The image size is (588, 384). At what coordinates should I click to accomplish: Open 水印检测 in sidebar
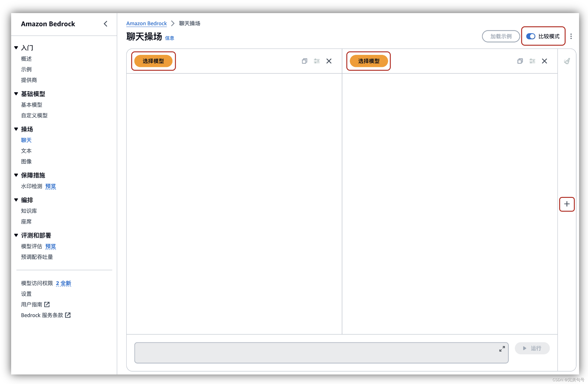coord(32,186)
